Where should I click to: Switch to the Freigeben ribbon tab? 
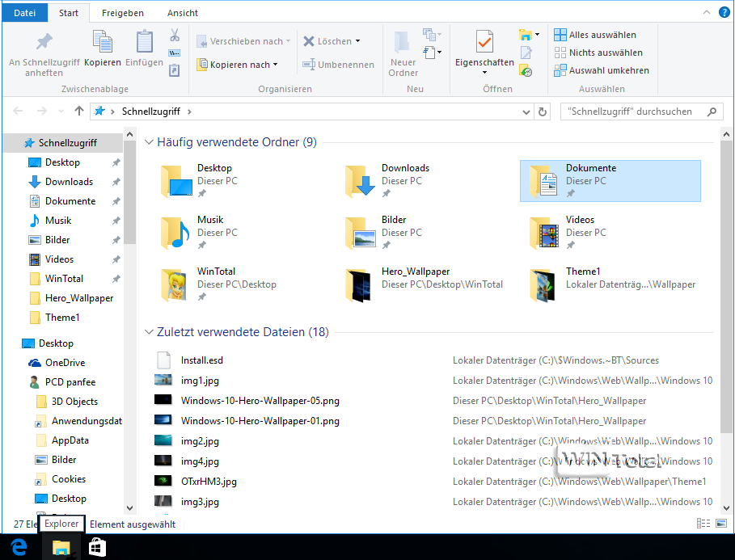pos(123,13)
